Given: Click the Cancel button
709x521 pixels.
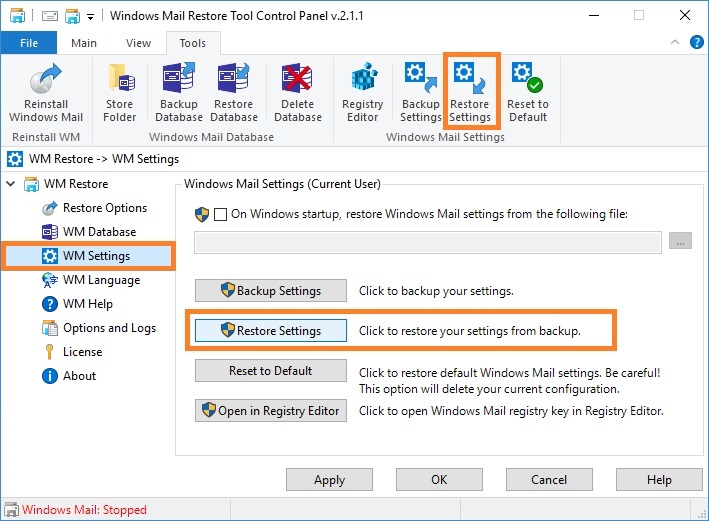Looking at the screenshot, I should [549, 479].
